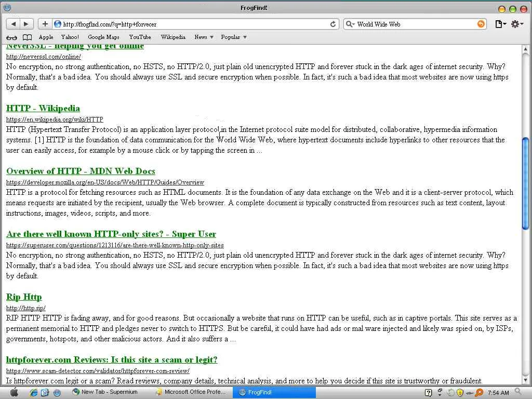Follow the scam-detector.com validator URL link
532x399 pixels.
tap(98, 371)
